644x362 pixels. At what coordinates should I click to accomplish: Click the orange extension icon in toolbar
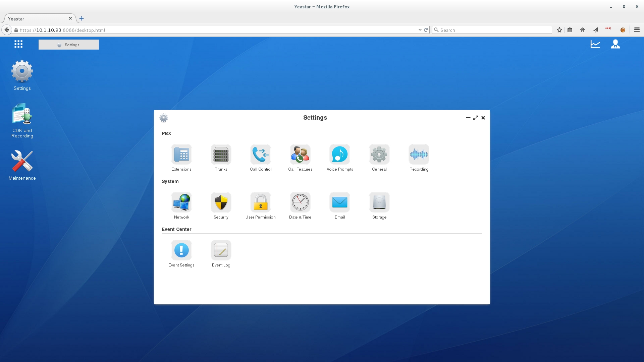click(x=623, y=30)
